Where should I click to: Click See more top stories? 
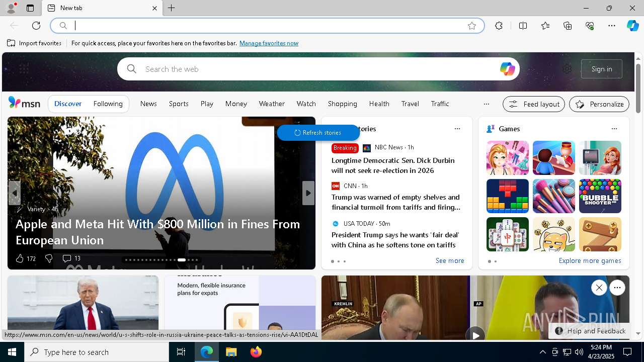point(450,260)
